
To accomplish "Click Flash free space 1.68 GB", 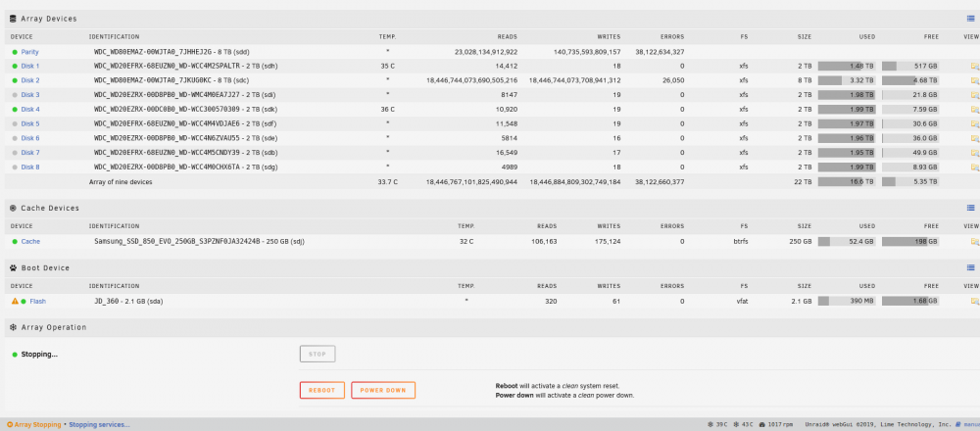I will pyautogui.click(x=910, y=301).
